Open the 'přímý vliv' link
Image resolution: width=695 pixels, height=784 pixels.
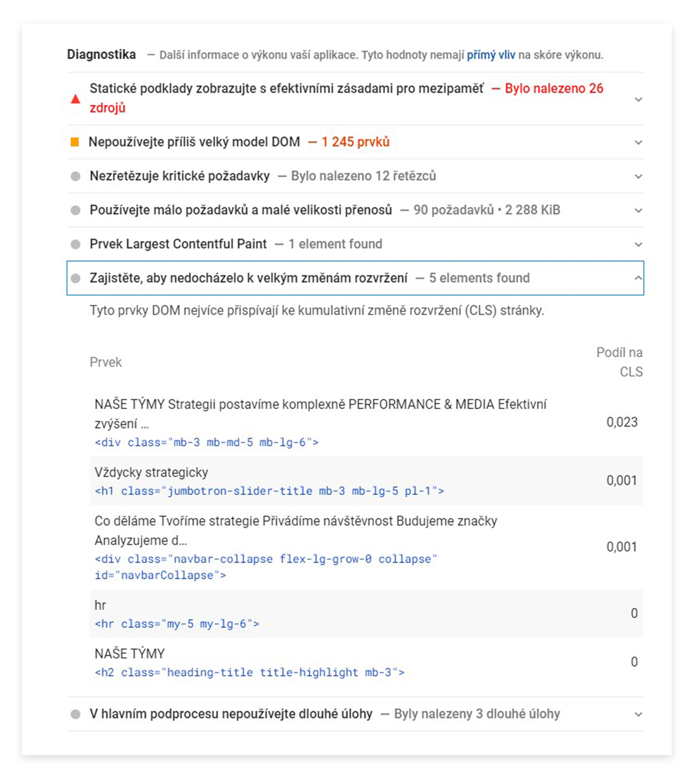tap(491, 55)
